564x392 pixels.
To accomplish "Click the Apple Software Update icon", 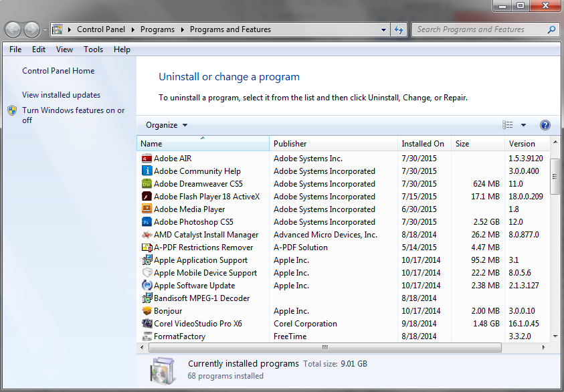I will [x=147, y=286].
